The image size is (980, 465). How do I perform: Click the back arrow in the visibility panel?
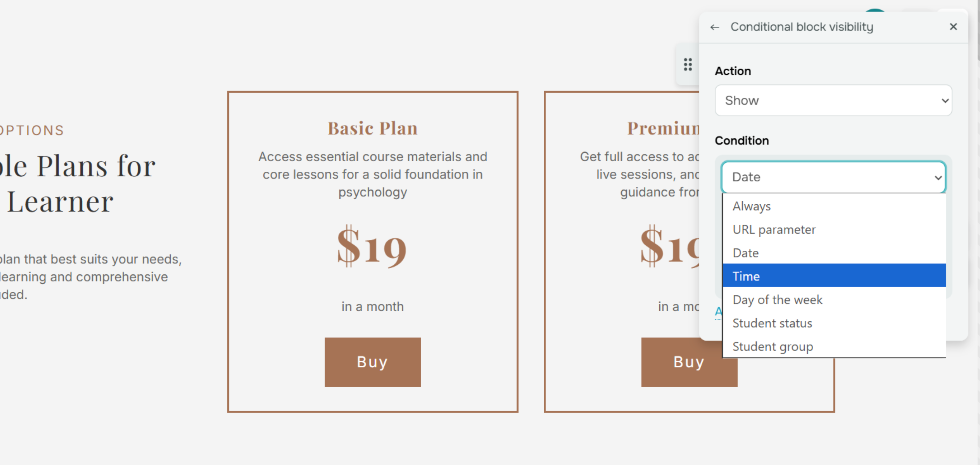(x=715, y=27)
